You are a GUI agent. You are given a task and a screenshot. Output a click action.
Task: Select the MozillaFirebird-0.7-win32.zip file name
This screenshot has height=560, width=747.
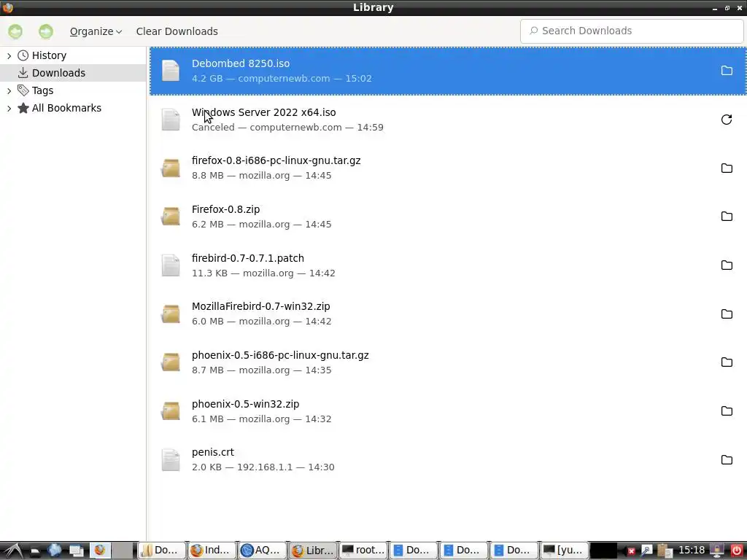coord(261,306)
